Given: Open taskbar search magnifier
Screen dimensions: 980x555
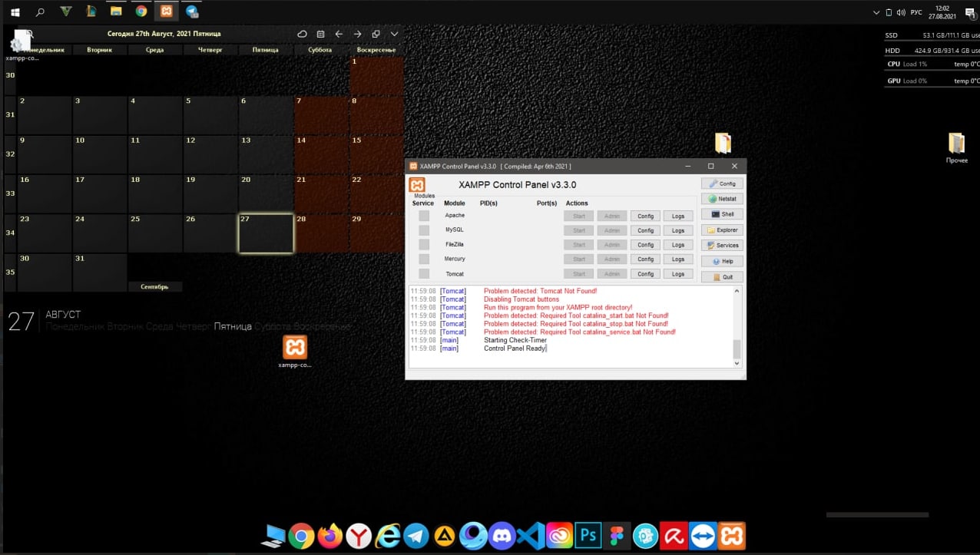Looking at the screenshot, I should pos(40,12).
